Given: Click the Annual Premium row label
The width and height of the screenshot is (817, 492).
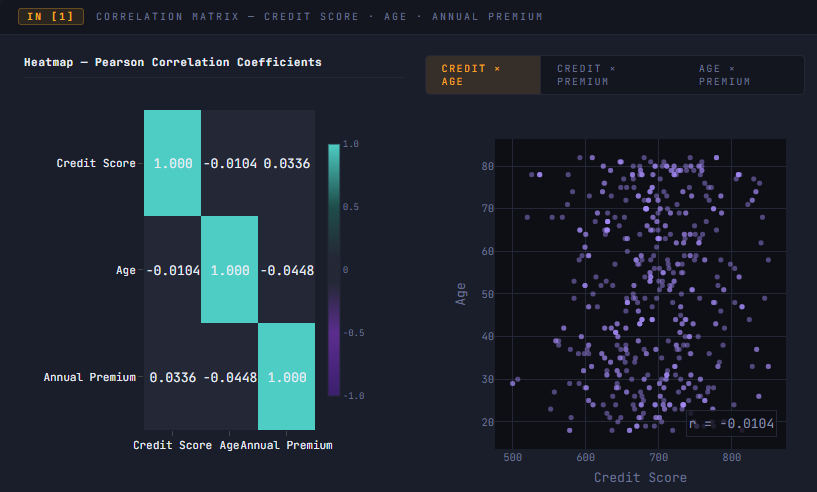Looking at the screenshot, I should coord(90,377).
